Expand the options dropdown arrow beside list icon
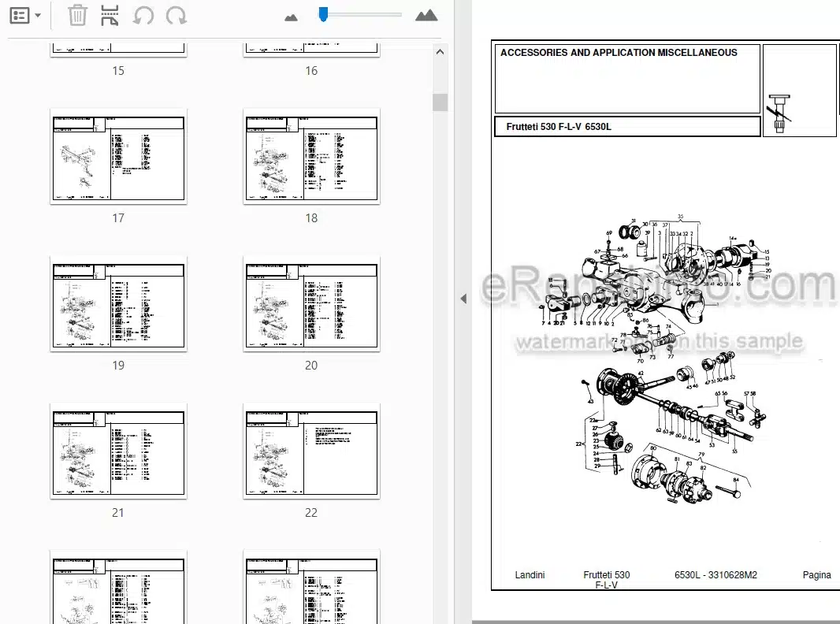The width and height of the screenshot is (840, 624). pos(38,16)
